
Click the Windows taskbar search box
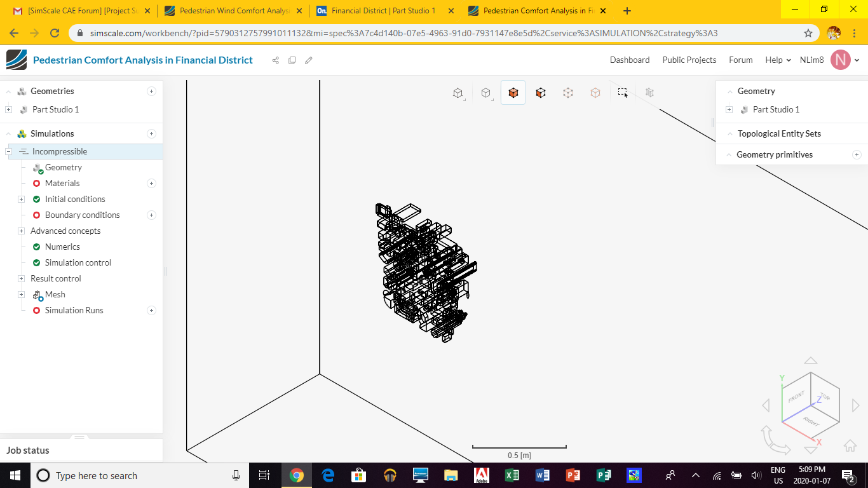coord(140,475)
